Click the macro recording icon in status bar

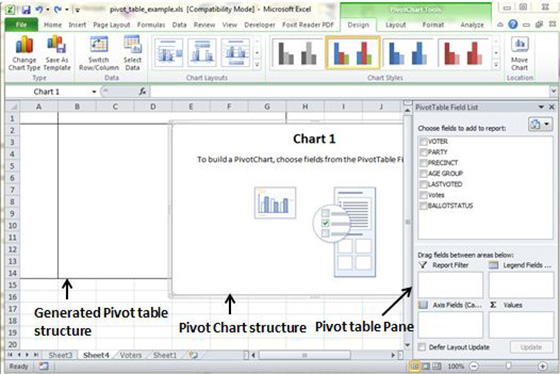44,366
